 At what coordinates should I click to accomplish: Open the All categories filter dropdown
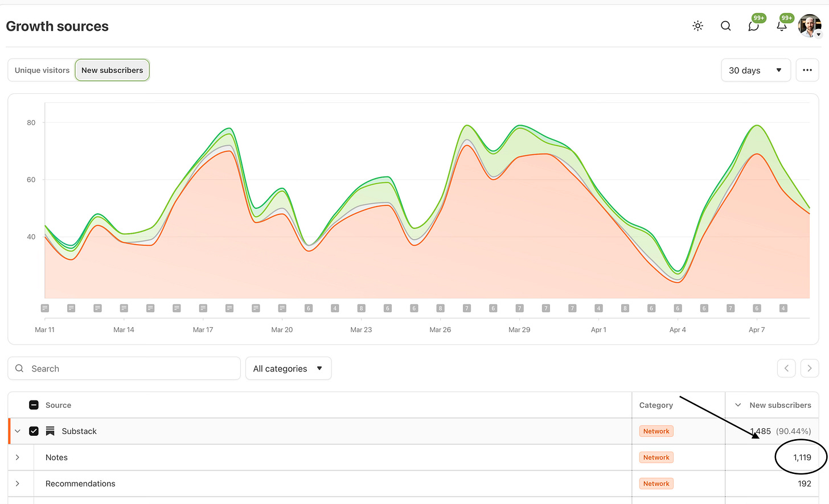coord(288,368)
